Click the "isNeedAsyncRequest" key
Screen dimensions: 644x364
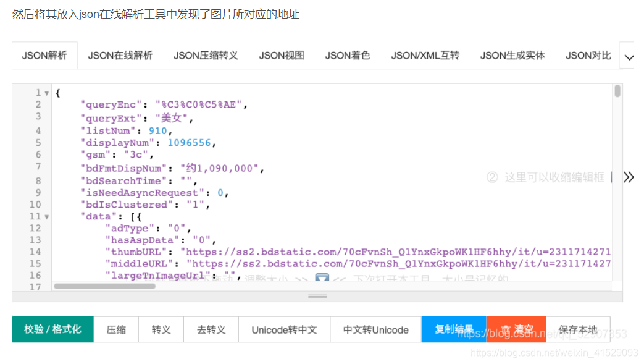(x=143, y=193)
